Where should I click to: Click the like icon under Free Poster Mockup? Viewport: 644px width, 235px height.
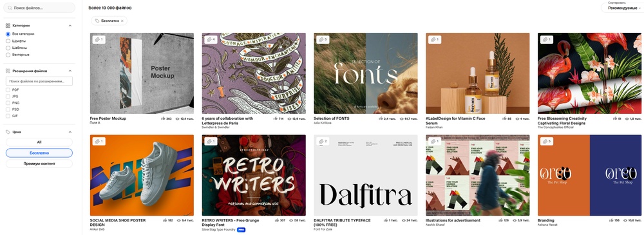164,118
